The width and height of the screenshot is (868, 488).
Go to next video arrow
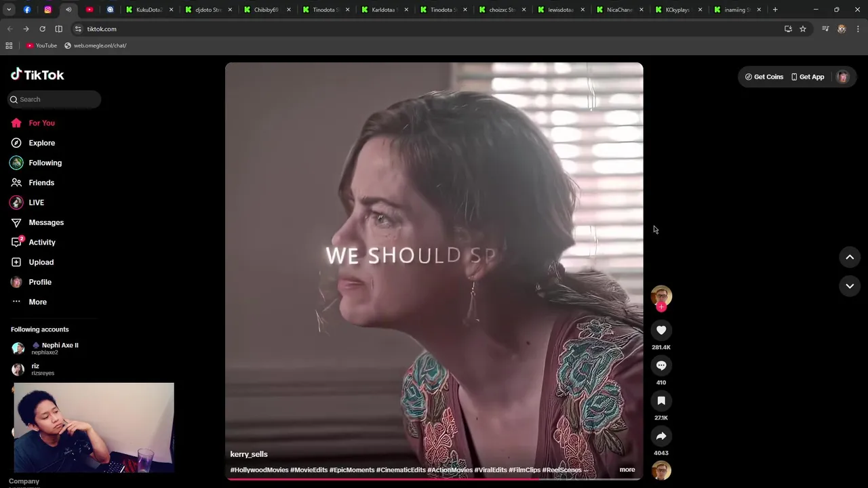tap(850, 286)
